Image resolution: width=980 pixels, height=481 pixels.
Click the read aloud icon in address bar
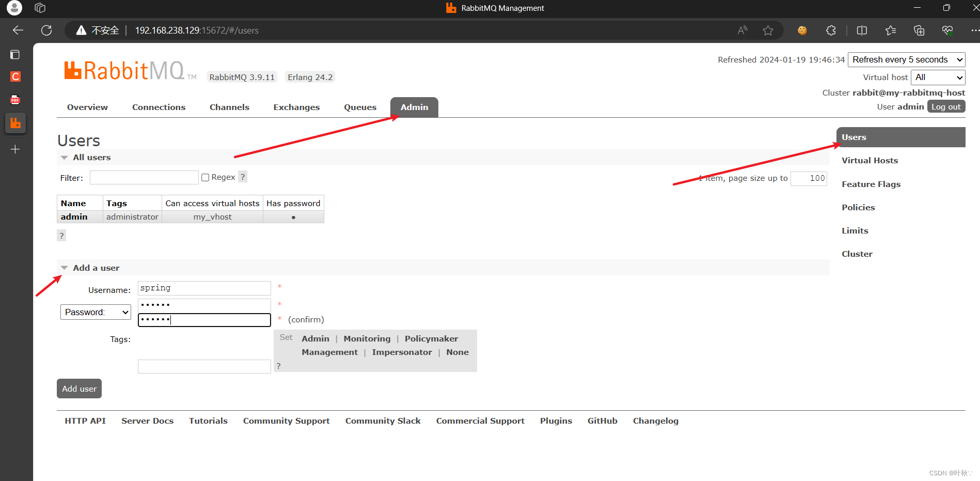click(x=742, y=30)
